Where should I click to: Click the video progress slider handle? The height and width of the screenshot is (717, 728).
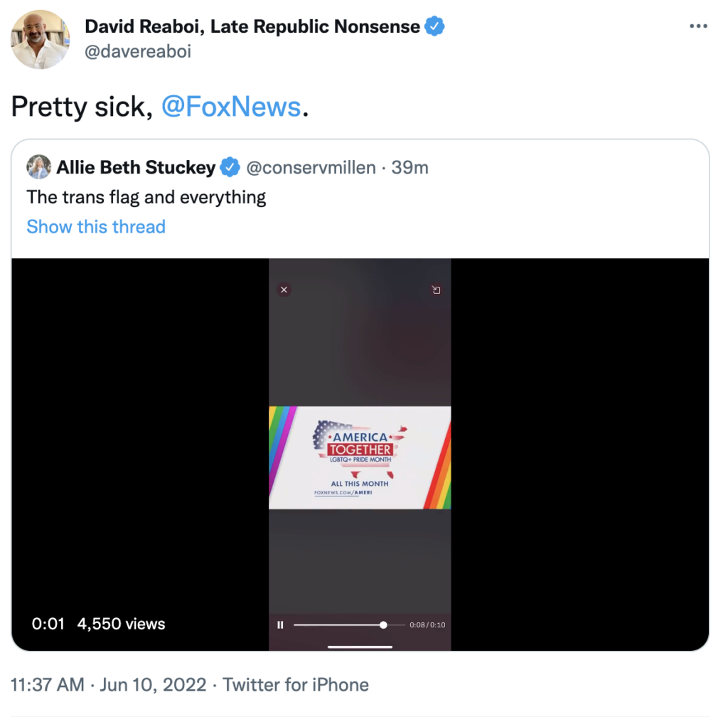(383, 625)
